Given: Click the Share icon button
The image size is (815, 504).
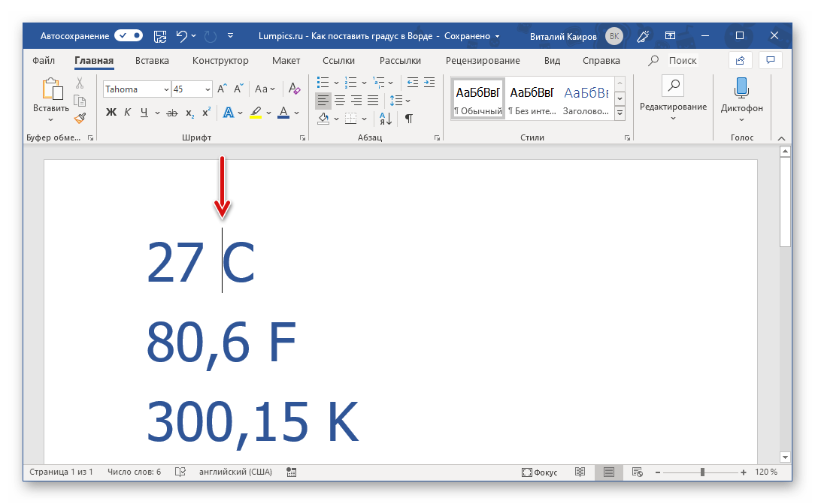Looking at the screenshot, I should point(740,60).
